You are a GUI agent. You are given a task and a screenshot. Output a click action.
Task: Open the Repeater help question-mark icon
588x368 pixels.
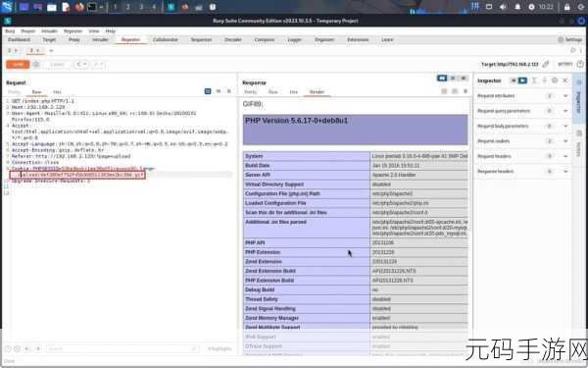580,64
